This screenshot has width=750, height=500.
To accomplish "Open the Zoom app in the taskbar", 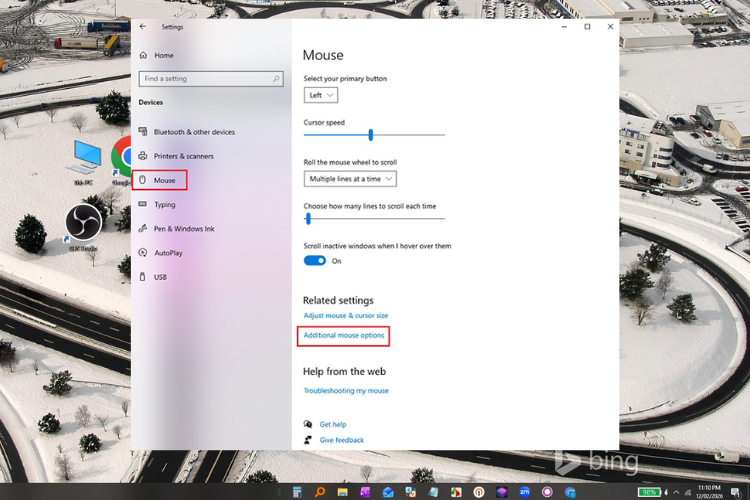I will tap(524, 492).
